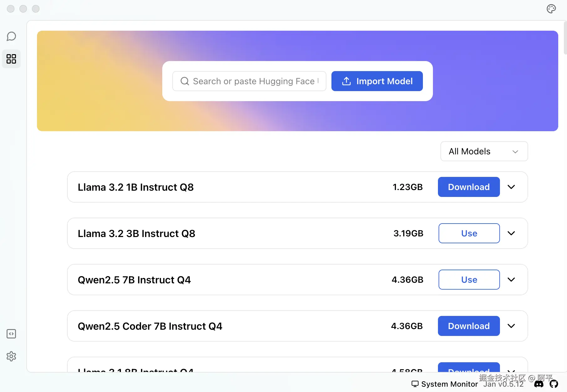Expand Qwen2.5 Coder 7B Instruct Q4 details
The width and height of the screenshot is (567, 392).
point(511,326)
